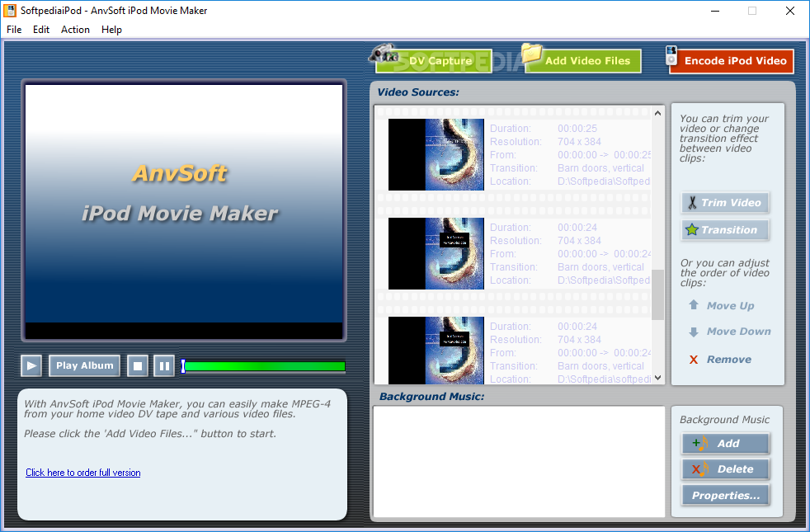Screen dimensions: 810x532
Task: Minimize the iPod Movie Maker window
Action: 715,11
